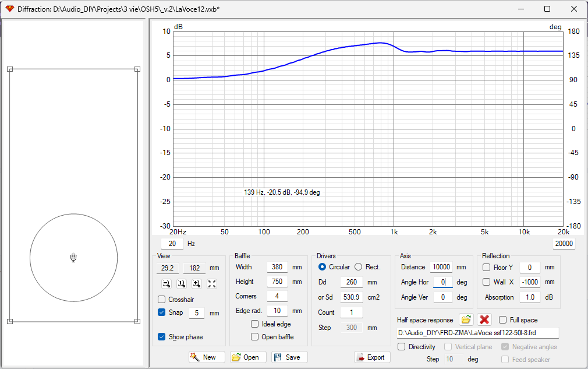Click the Diffraction app icon in title bar
Image resolution: width=588 pixels, height=369 pixels.
(9, 9)
